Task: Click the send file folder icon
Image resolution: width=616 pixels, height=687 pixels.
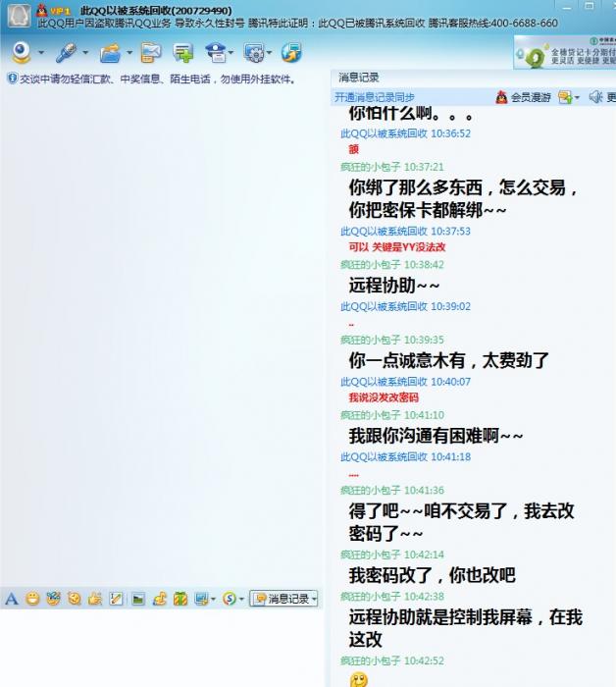Action: (x=110, y=53)
